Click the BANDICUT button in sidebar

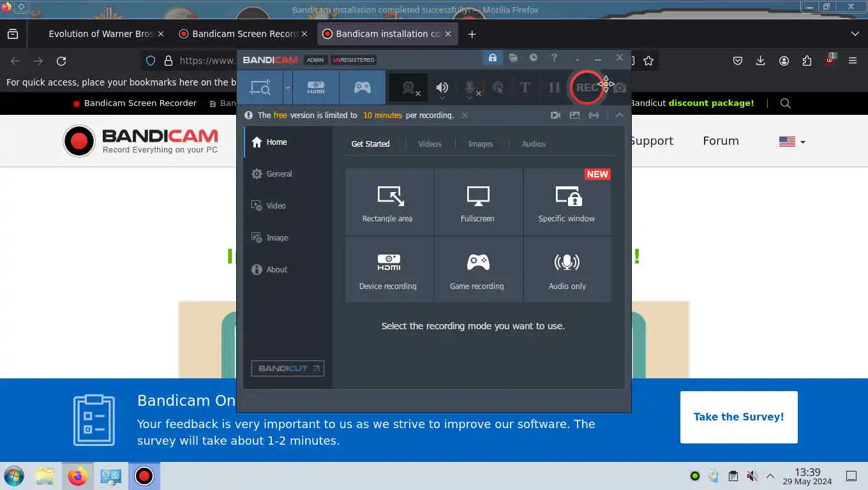288,368
